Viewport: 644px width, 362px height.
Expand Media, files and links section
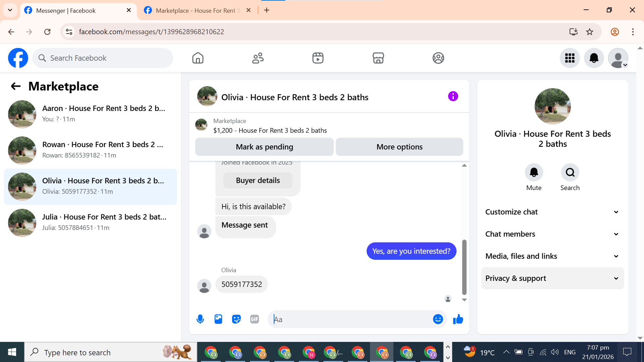pos(552,256)
